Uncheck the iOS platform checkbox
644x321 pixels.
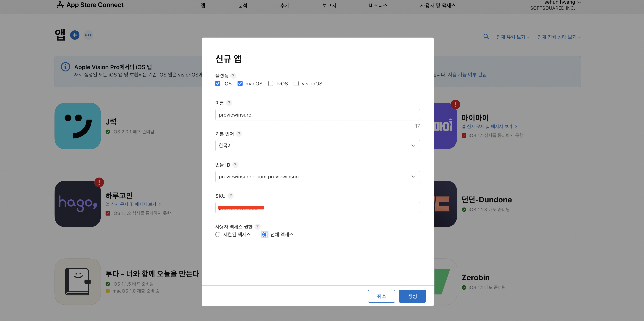218,84
